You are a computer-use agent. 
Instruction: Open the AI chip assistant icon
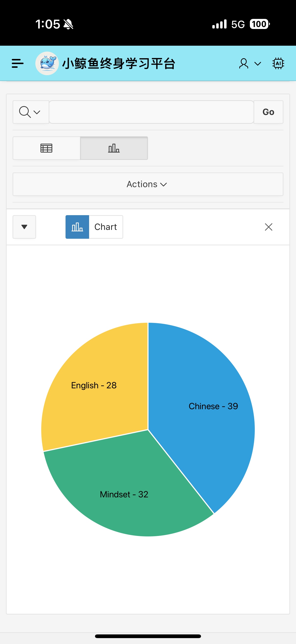278,64
